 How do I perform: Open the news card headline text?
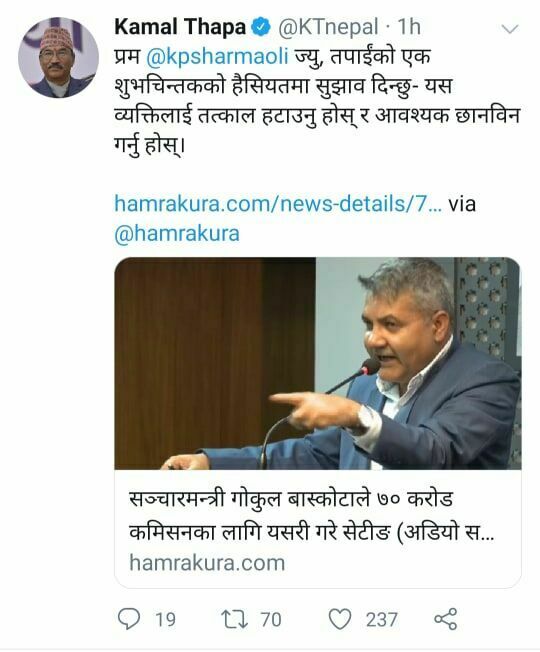(x=311, y=516)
